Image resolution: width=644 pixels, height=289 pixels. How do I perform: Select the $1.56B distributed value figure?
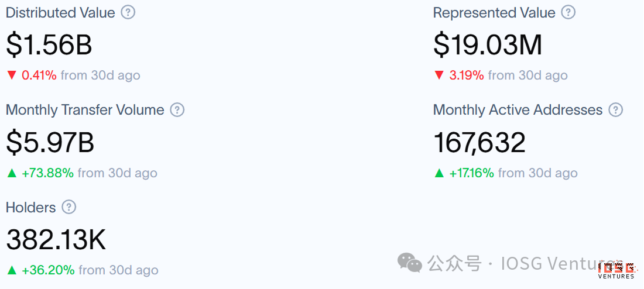click(49, 44)
